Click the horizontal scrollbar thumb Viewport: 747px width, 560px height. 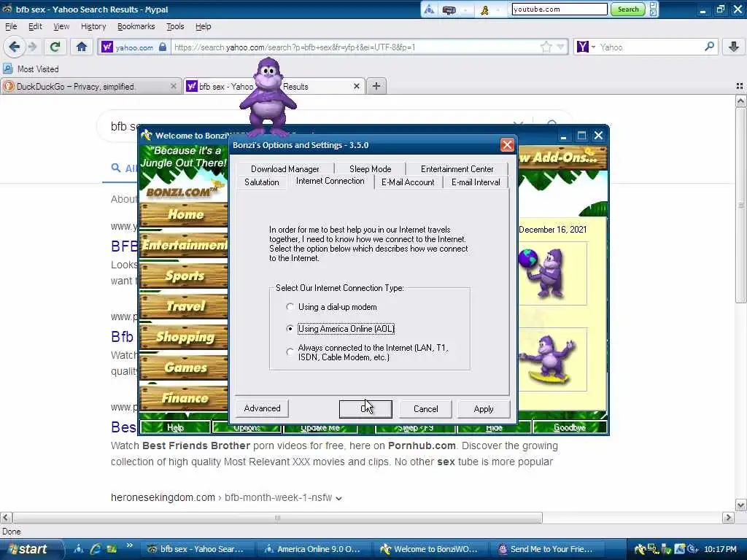pyautogui.click(x=277, y=518)
